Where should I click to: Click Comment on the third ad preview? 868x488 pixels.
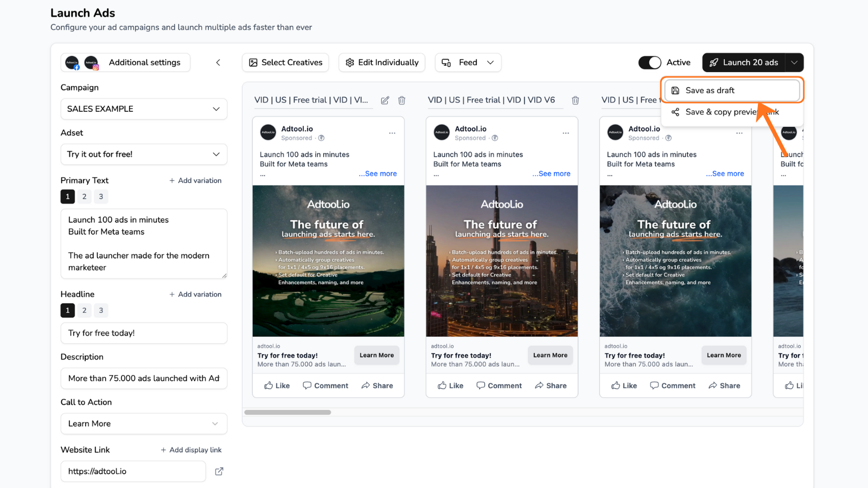[673, 386]
